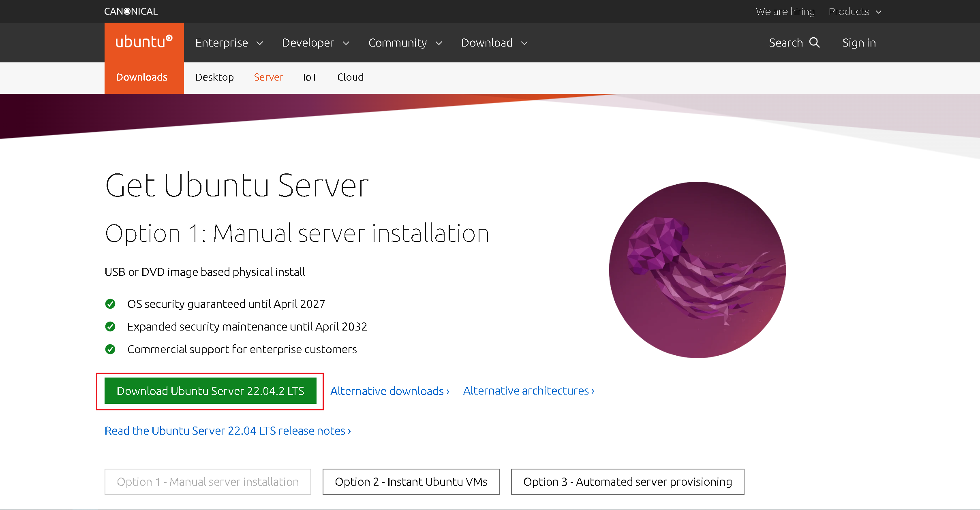This screenshot has width=980, height=510.
Task: Click the Search magnifier icon
Action: click(x=815, y=43)
